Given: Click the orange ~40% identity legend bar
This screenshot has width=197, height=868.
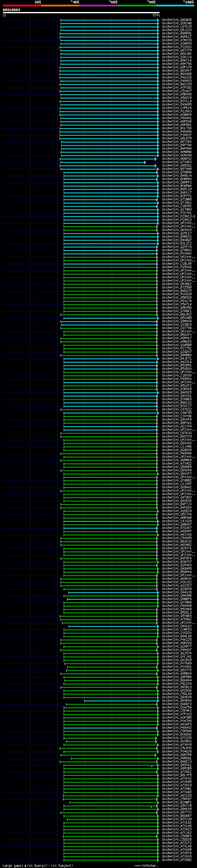Looking at the screenshot, I should click(x=60, y=6).
